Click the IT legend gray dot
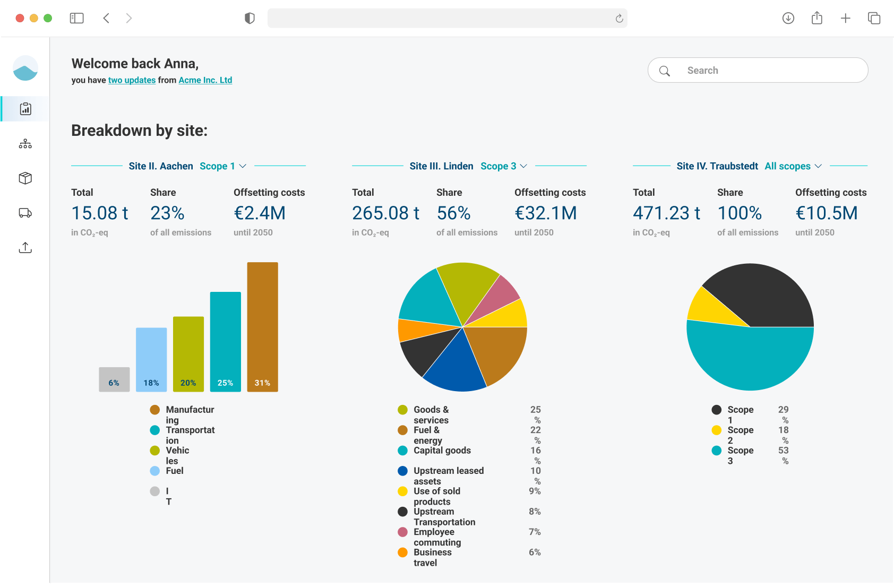Viewport: 894px width, 588px height. [155, 491]
